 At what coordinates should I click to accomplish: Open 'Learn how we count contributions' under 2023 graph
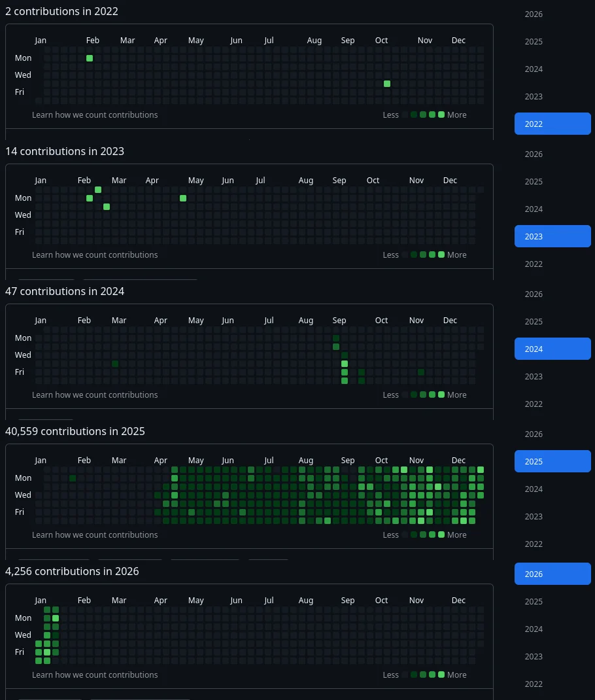click(95, 255)
